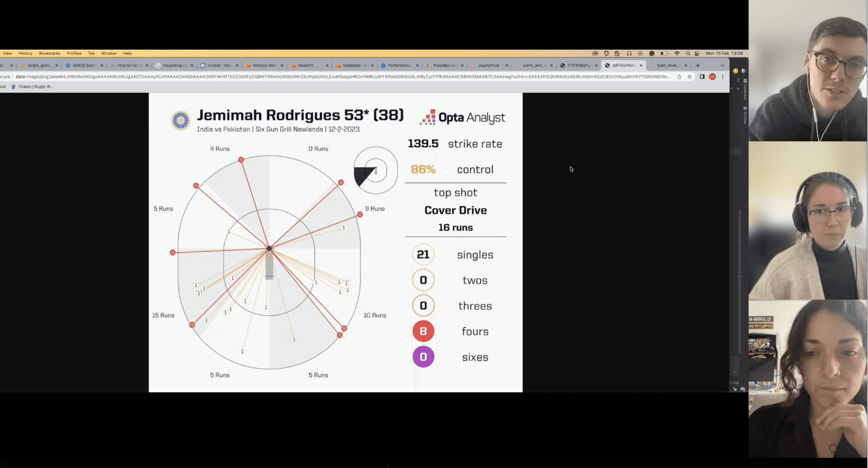This screenshot has height=468, width=868.
Task: Open Spotlight search in menu bar
Action: point(688,54)
